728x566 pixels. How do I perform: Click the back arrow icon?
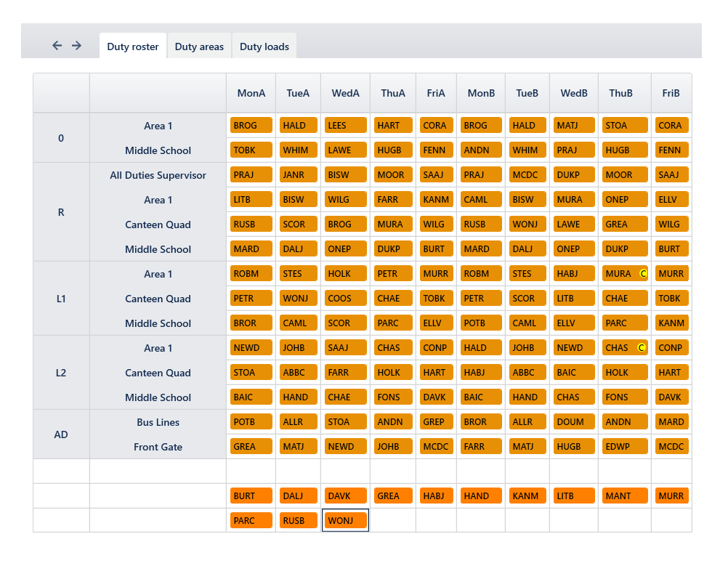57,46
